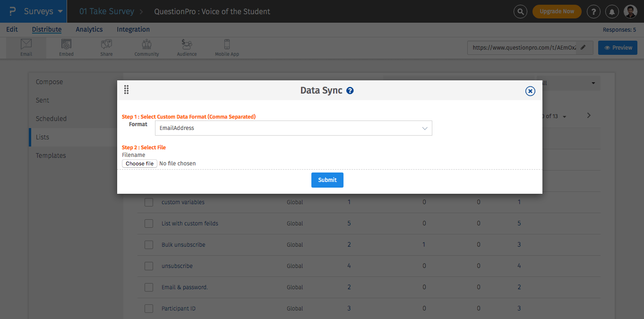The height and width of the screenshot is (319, 644).
Task: Click the Data Sync help icon
Action: tap(350, 91)
